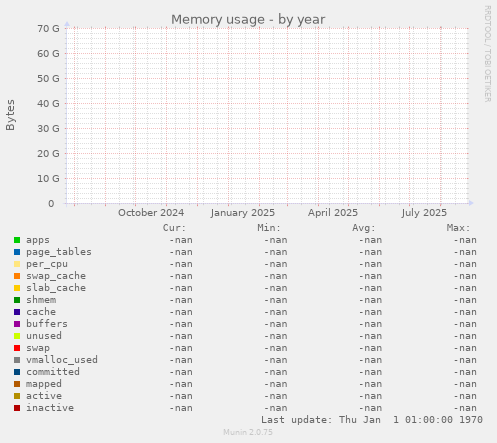Select the cache legend label
Image resolution: width=497 pixels, height=443 pixels.
click(41, 312)
